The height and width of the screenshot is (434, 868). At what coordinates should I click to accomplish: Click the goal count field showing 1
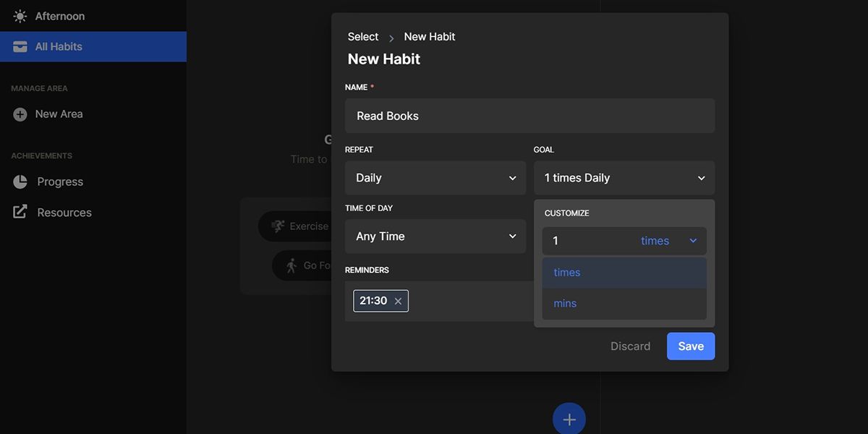[x=587, y=241]
